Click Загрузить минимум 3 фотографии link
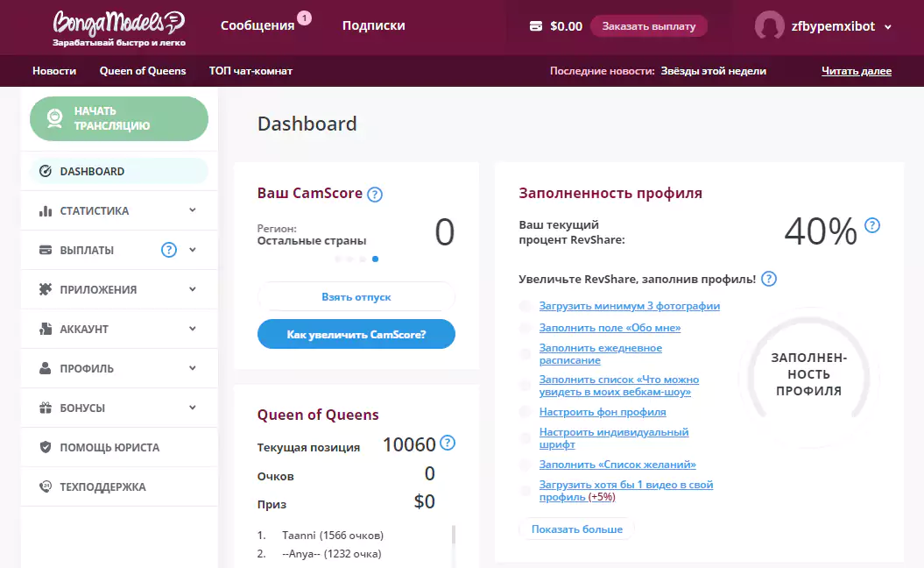 click(630, 306)
